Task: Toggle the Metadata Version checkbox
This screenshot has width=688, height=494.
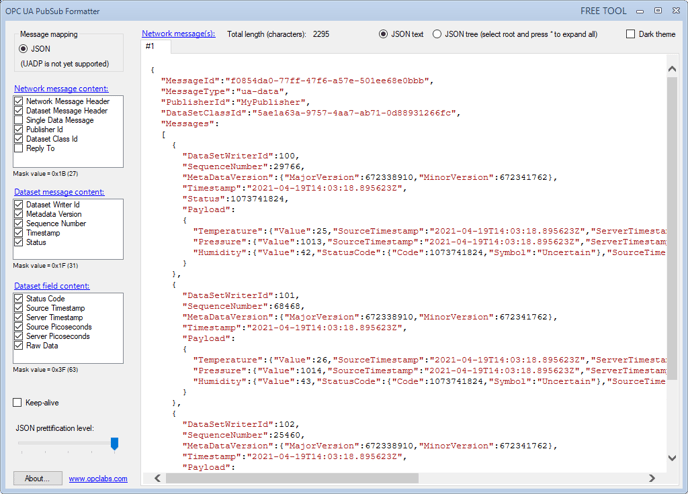Action: [19, 214]
